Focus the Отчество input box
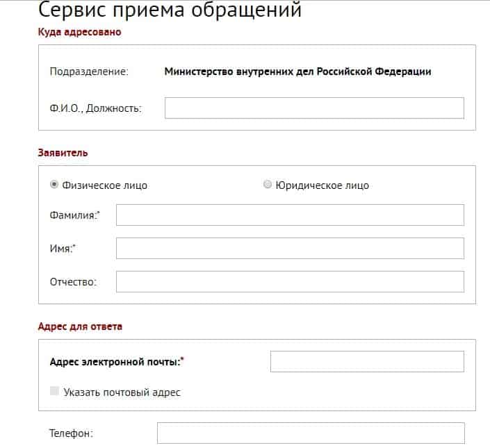490x448 pixels. [x=290, y=281]
